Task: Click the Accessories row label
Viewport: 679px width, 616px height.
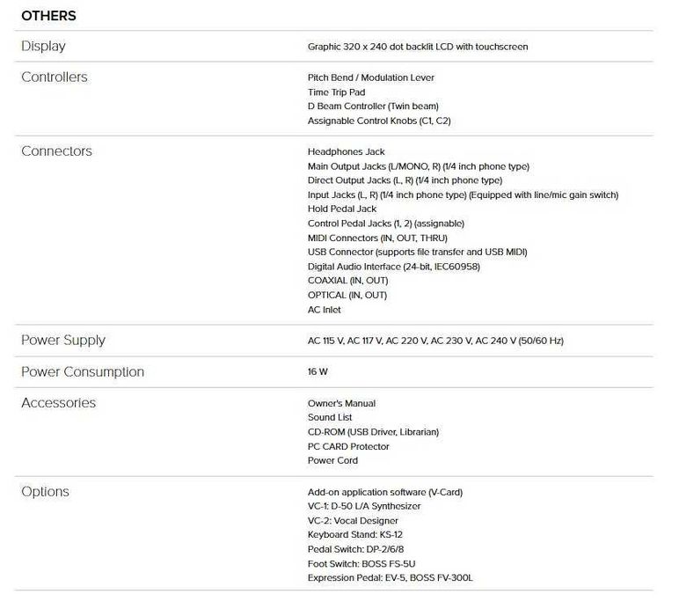Action: pyautogui.click(x=58, y=402)
